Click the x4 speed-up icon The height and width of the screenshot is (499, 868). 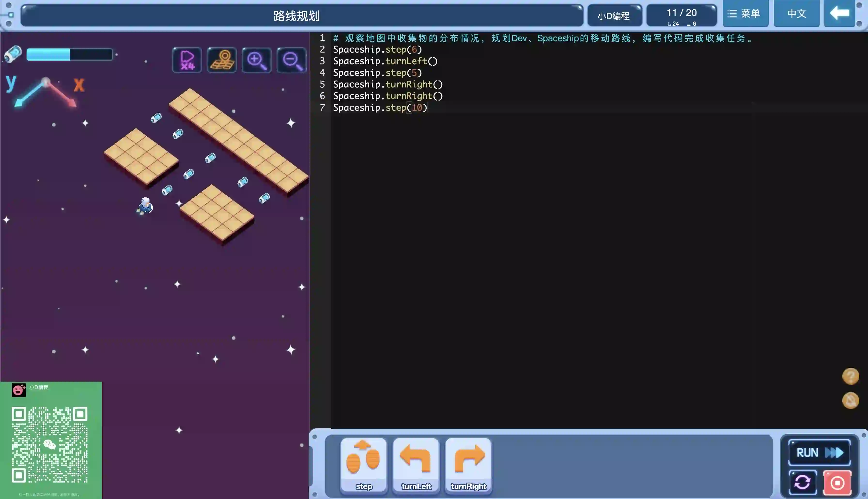[x=187, y=60]
